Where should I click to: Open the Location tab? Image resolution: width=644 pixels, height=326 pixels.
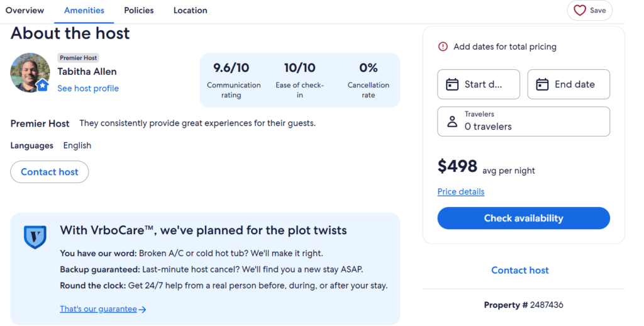coord(190,10)
